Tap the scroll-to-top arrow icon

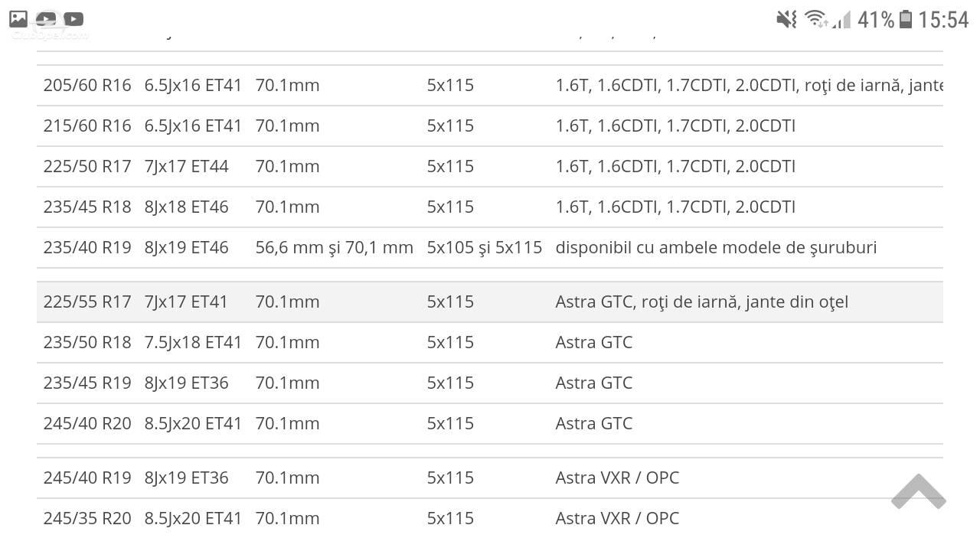(x=918, y=492)
